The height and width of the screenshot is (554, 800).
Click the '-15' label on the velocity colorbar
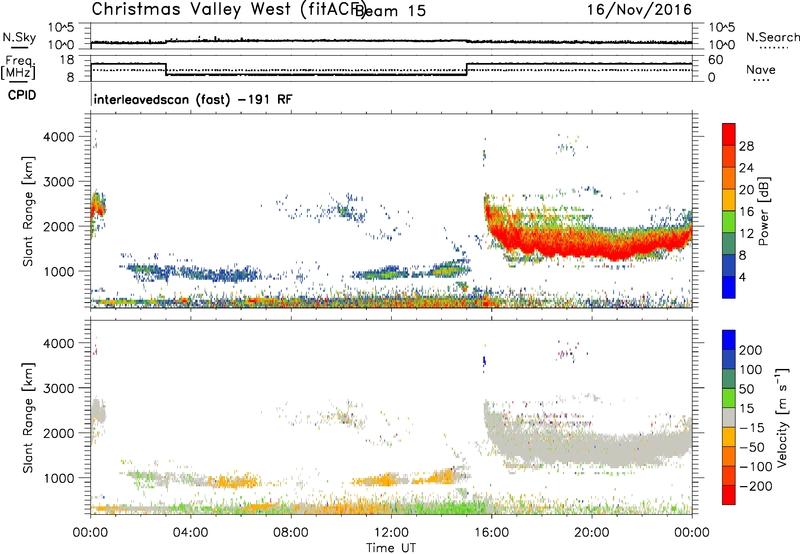(752, 428)
